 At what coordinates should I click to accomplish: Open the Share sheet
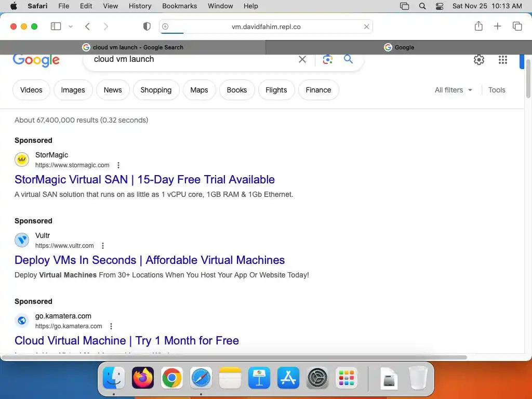(x=478, y=26)
